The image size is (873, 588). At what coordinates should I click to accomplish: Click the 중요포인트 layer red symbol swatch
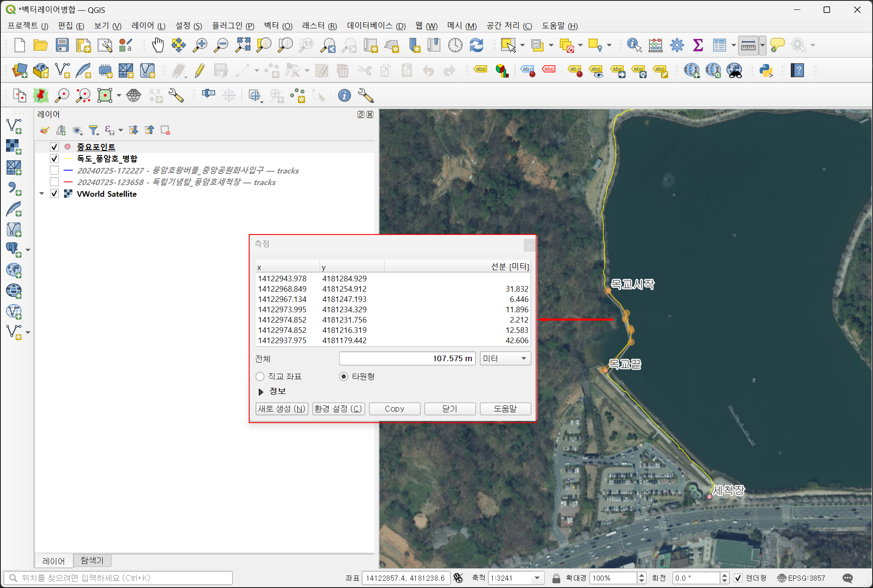(x=67, y=147)
